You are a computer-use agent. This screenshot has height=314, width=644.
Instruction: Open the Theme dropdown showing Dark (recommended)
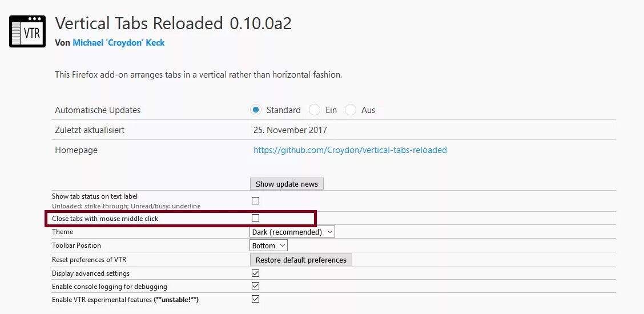(292, 232)
